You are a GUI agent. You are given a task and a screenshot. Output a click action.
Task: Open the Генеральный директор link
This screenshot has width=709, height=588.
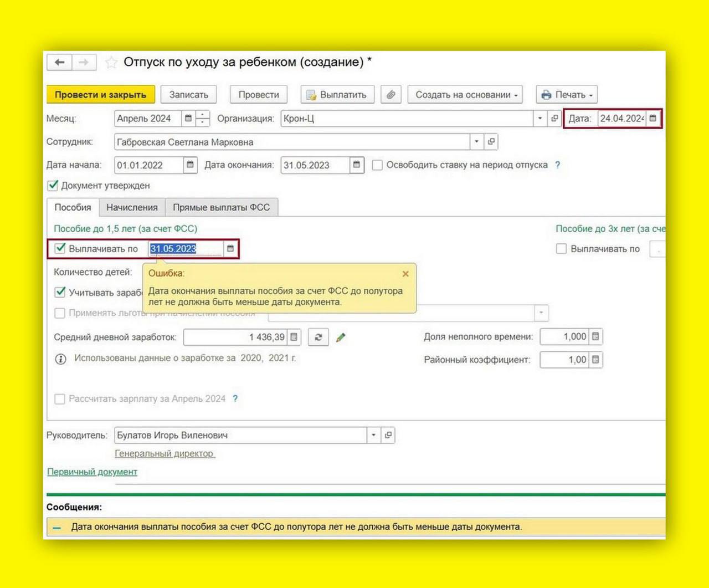coord(165,453)
